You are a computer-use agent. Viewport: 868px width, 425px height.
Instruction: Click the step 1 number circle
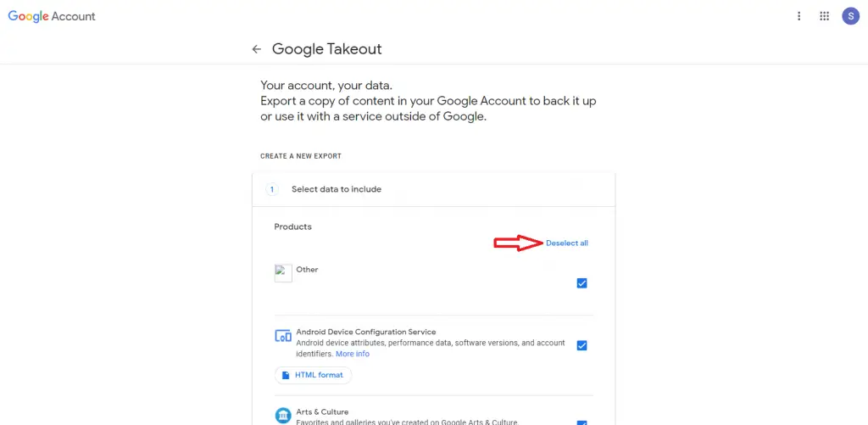tap(271, 189)
